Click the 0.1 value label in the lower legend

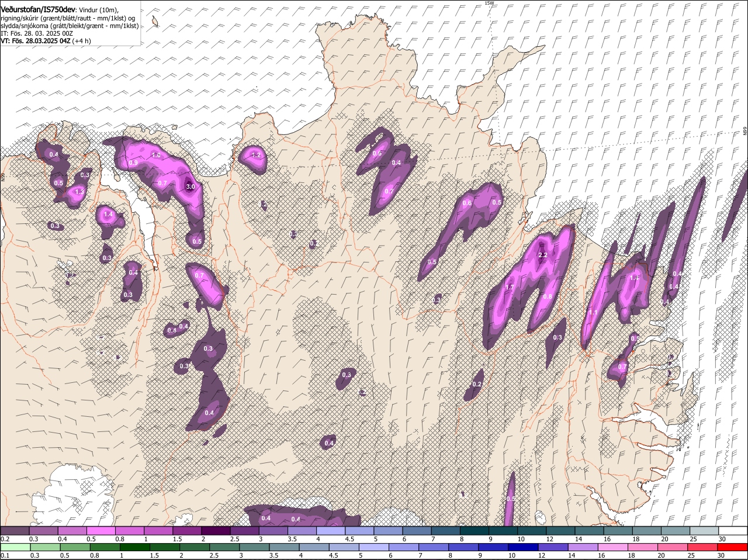point(5,556)
